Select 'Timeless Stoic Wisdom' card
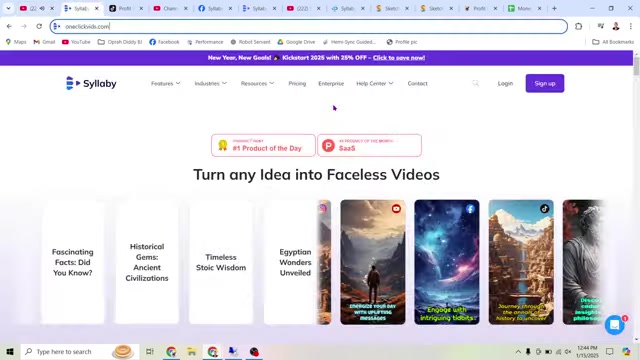This screenshot has width=640, height=360. (x=221, y=262)
